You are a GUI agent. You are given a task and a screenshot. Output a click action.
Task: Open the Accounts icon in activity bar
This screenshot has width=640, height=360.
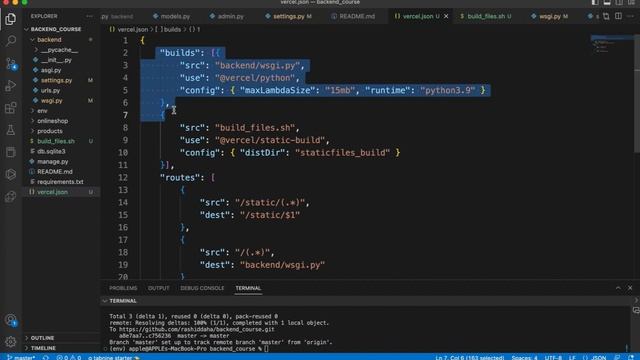11,320
